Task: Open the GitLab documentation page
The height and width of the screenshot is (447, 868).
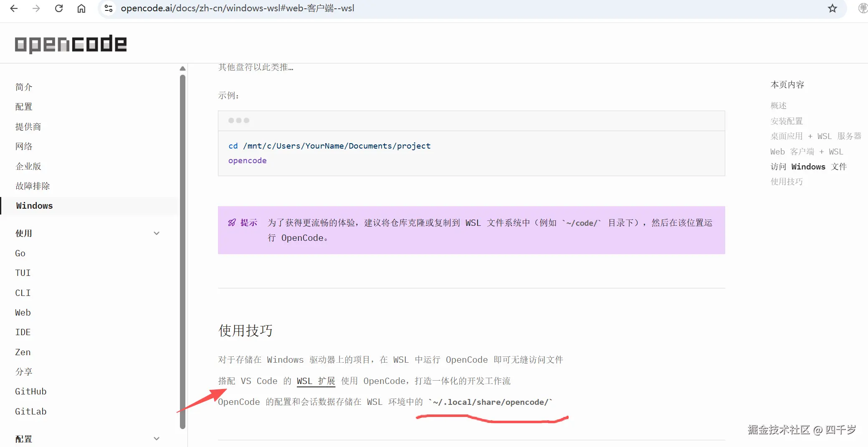Action: click(x=30, y=411)
